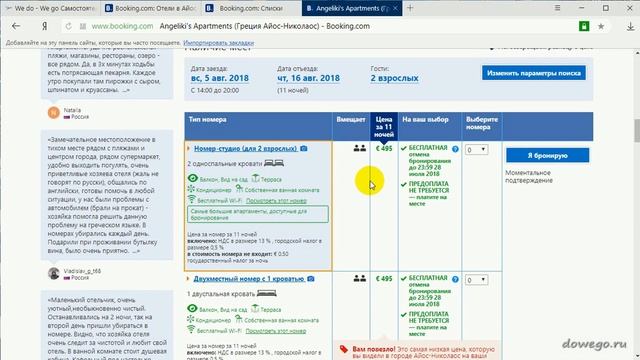640x360 pixels.
Task: Switch to Booking.com Списки tab
Action: 251,8
